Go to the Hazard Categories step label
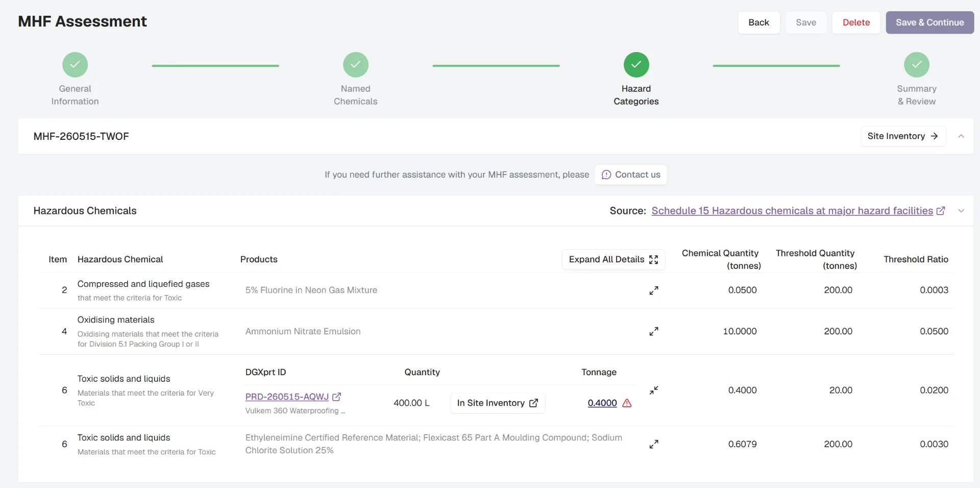 [x=636, y=95]
